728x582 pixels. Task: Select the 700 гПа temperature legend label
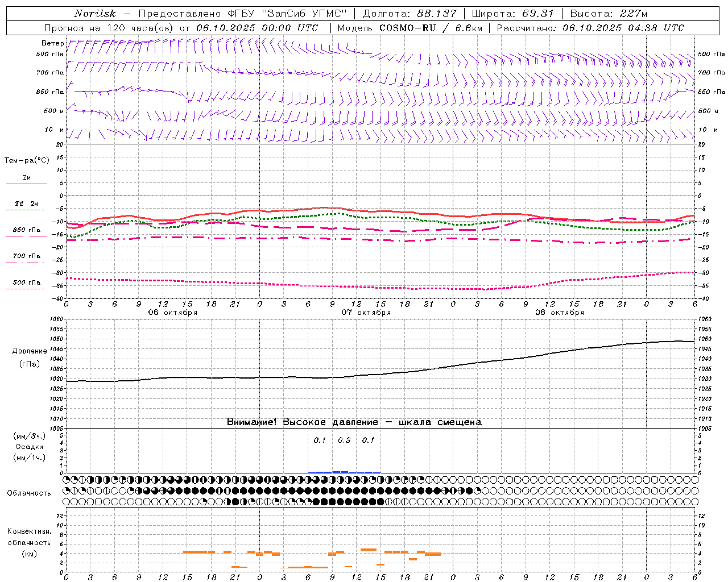(x=27, y=256)
